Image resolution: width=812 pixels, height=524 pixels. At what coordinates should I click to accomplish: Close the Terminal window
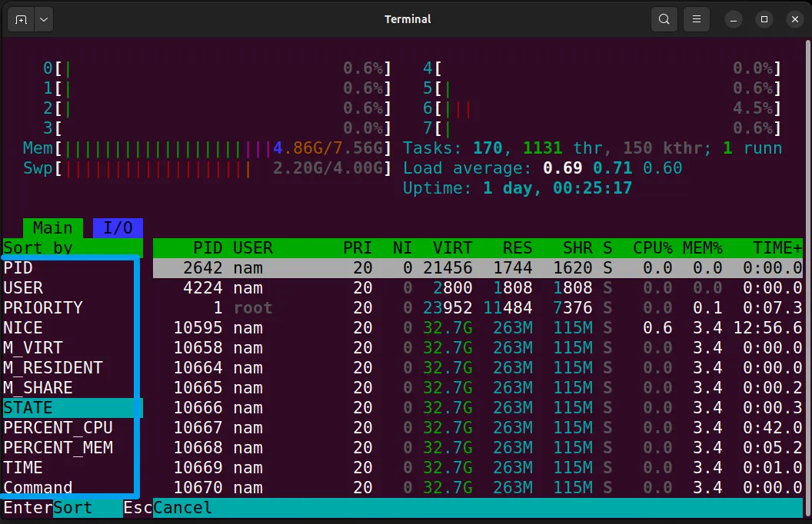tap(795, 20)
